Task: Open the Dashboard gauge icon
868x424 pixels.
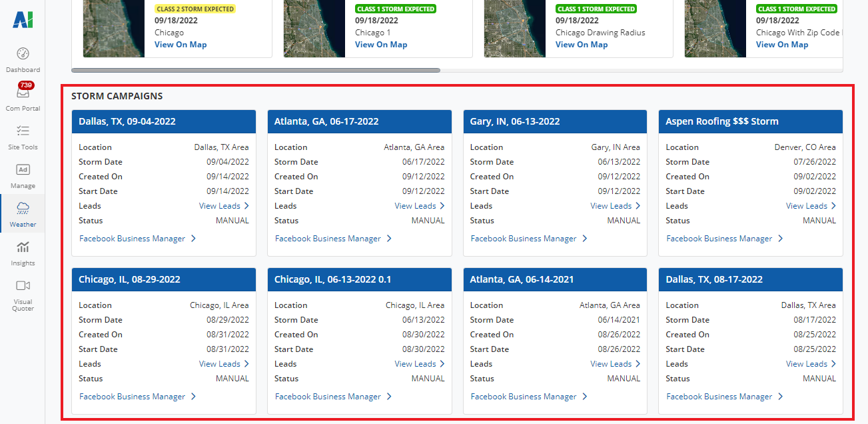Action: pos(23,54)
